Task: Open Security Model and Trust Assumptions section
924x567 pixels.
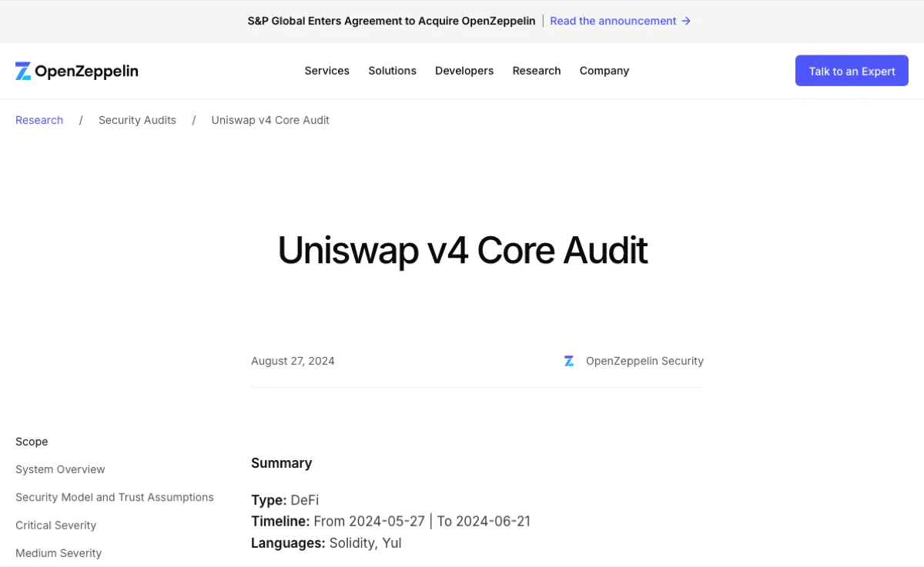Action: tap(115, 497)
